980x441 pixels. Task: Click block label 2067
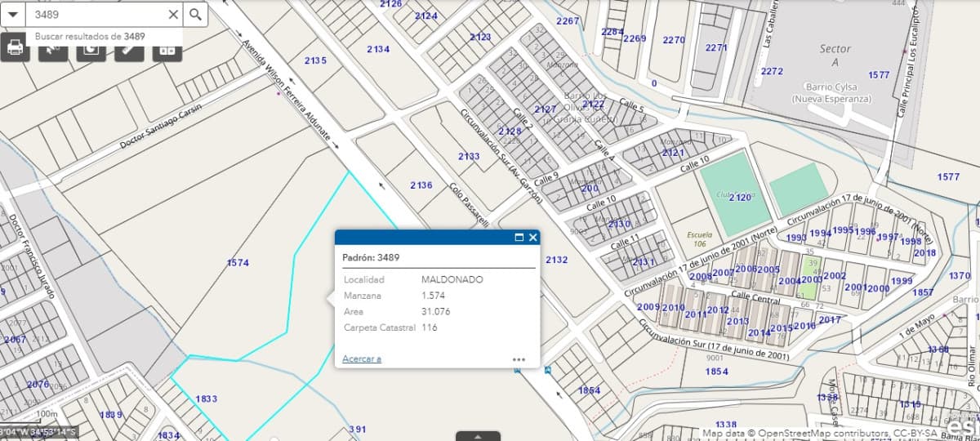click(x=16, y=340)
